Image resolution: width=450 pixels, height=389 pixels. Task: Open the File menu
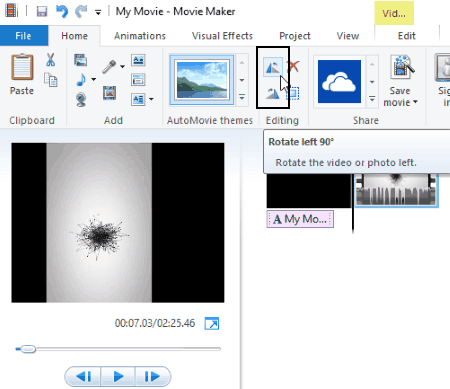pos(24,36)
